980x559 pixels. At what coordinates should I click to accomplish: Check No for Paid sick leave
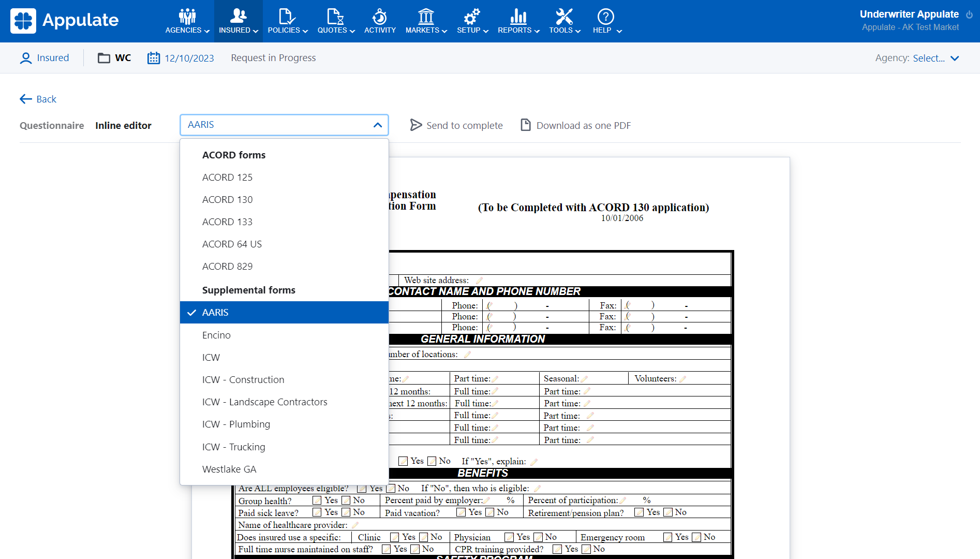(346, 512)
